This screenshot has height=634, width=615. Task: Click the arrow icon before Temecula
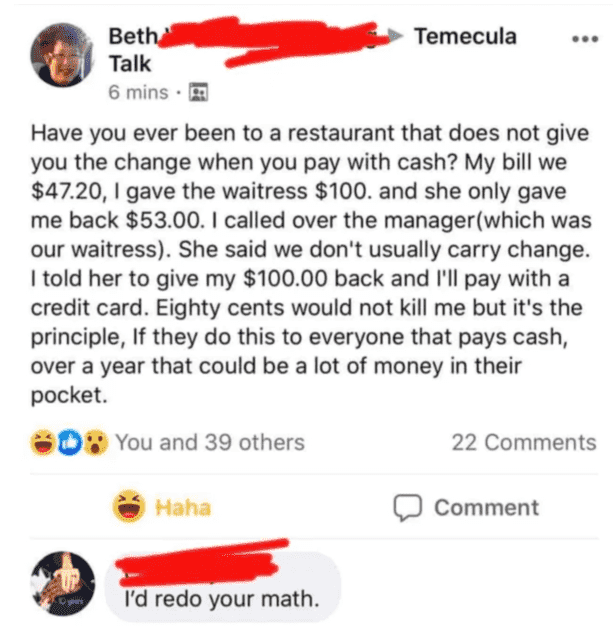[395, 36]
